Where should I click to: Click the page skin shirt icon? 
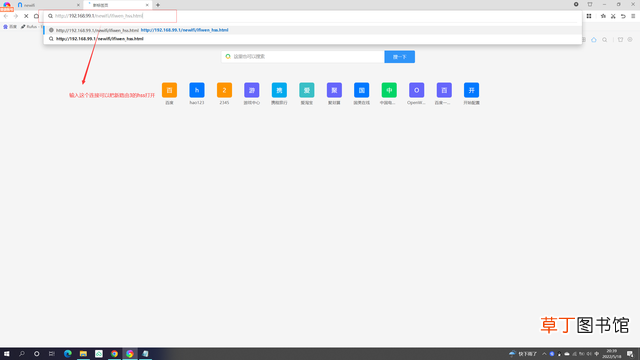[620, 40]
